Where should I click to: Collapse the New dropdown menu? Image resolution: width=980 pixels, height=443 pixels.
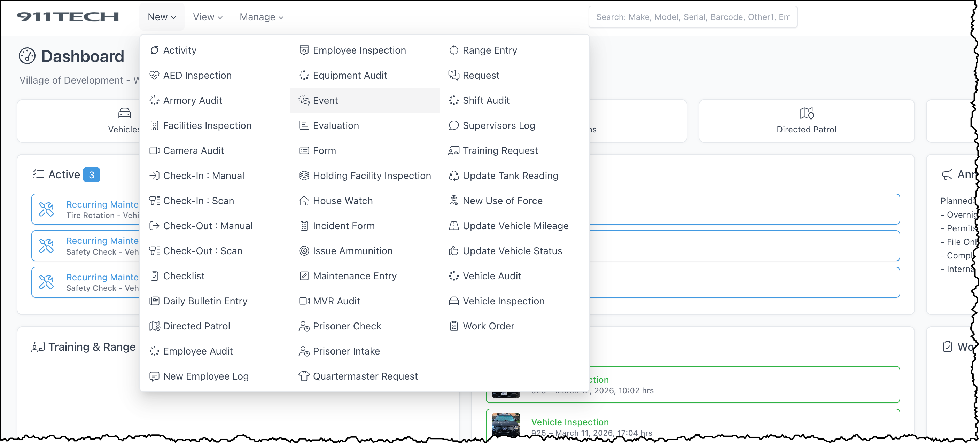(162, 17)
